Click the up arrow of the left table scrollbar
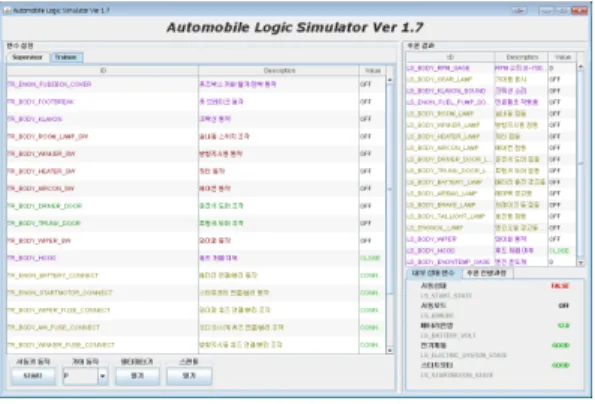Image resolution: width=595 pixels, height=404 pixels. pos(389,80)
